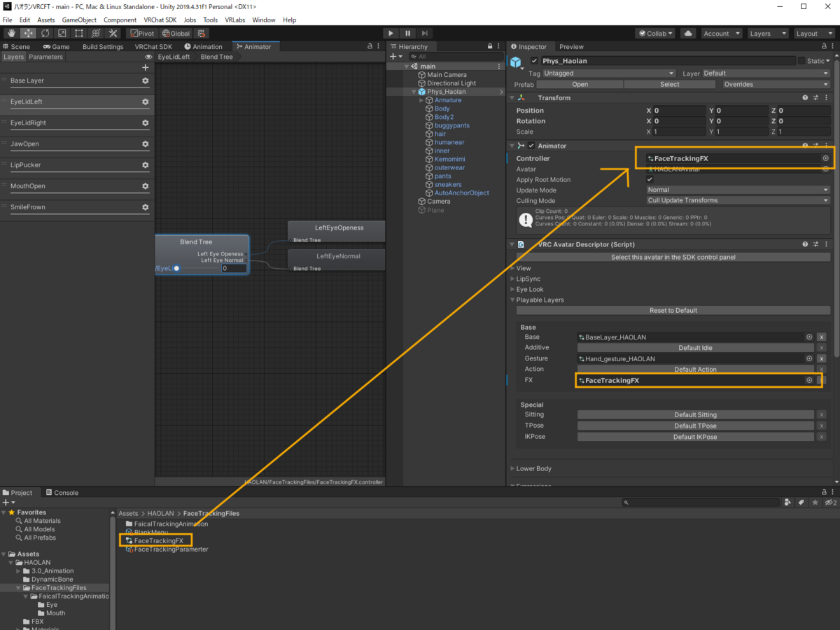Click the prefab Open button
This screenshot has height=630, width=840.
(x=580, y=84)
